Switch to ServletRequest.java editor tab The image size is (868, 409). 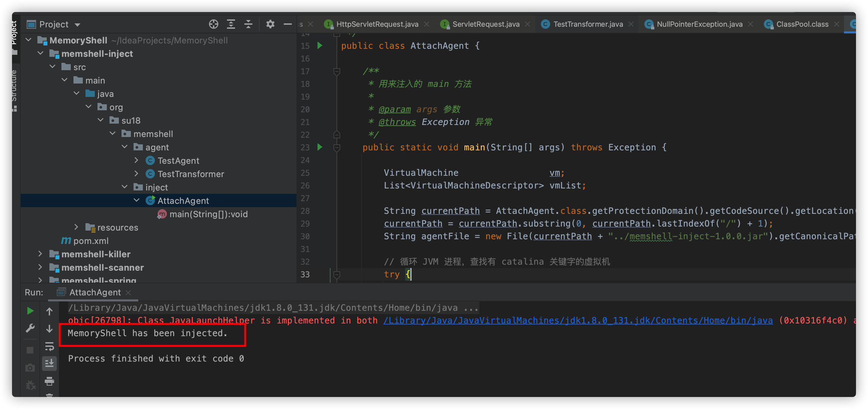tap(485, 24)
